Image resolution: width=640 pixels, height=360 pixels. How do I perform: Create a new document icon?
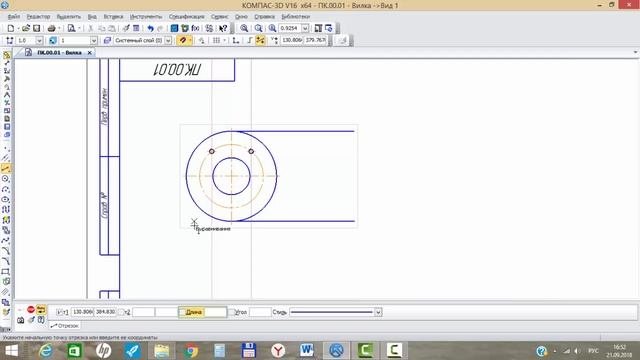(x=11, y=28)
